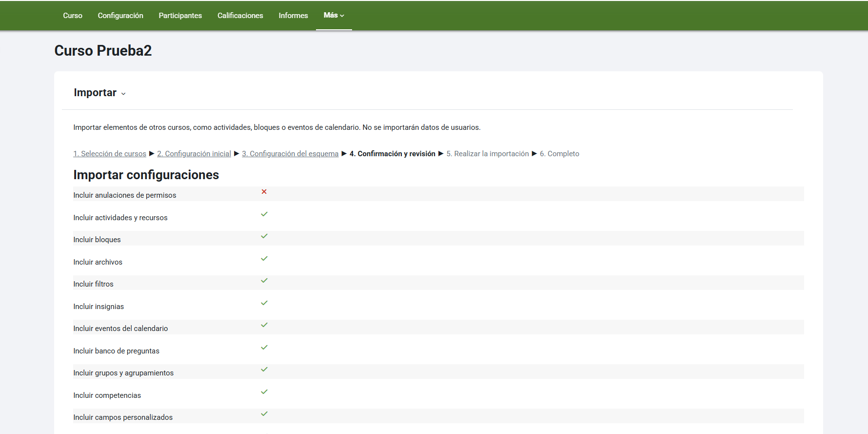Image resolution: width=868 pixels, height=434 pixels.
Task: Click the green check beside Incluir filtros
Action: (x=264, y=281)
